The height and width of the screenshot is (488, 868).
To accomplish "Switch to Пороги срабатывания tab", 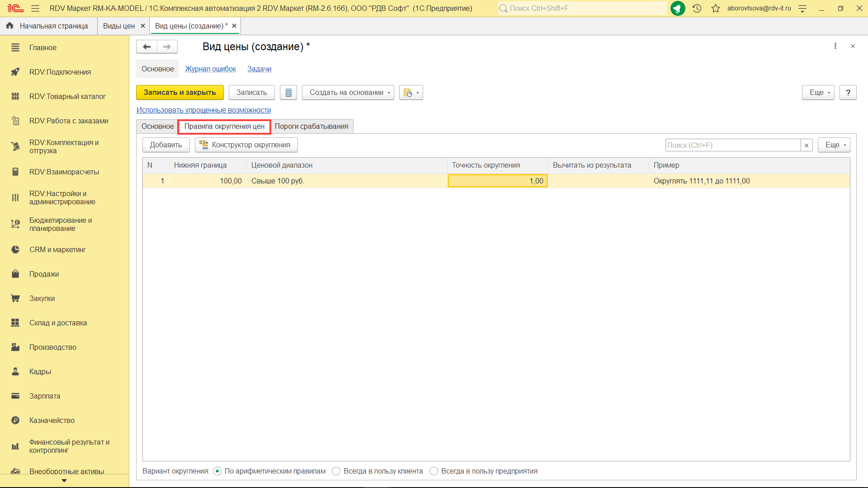I will coord(311,127).
